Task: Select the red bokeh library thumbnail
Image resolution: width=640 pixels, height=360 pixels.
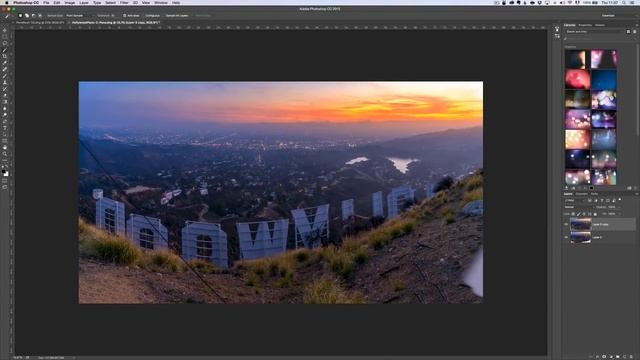Action: click(x=578, y=79)
